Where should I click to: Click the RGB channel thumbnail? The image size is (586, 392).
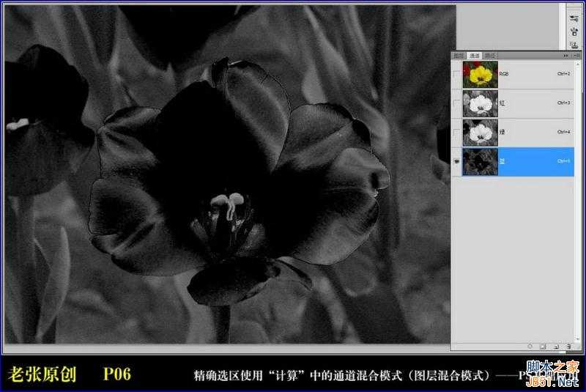click(x=481, y=74)
